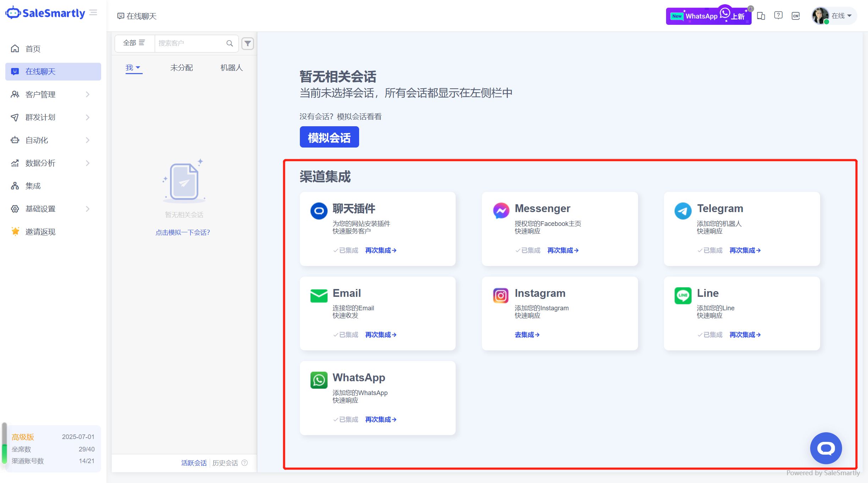Click the CN language switch icon

point(796,16)
